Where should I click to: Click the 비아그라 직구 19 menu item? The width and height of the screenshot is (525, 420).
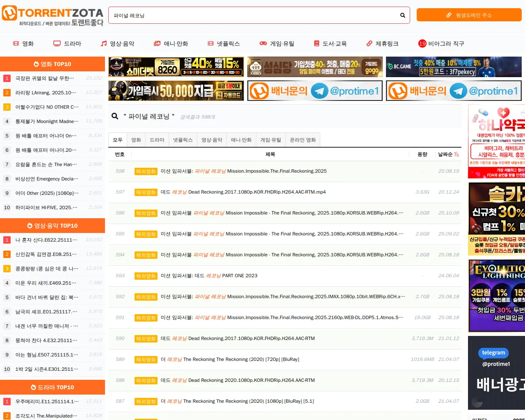coord(441,43)
